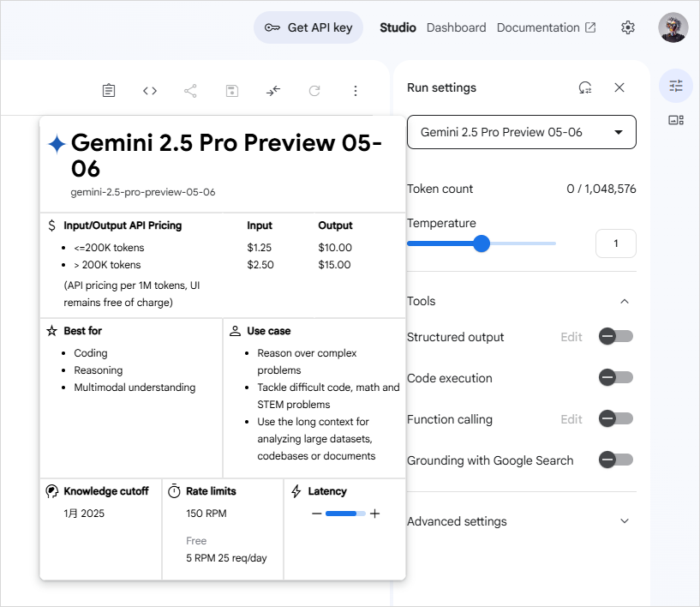Switch to the Dashboard tab
The width and height of the screenshot is (700, 607).
click(x=456, y=27)
